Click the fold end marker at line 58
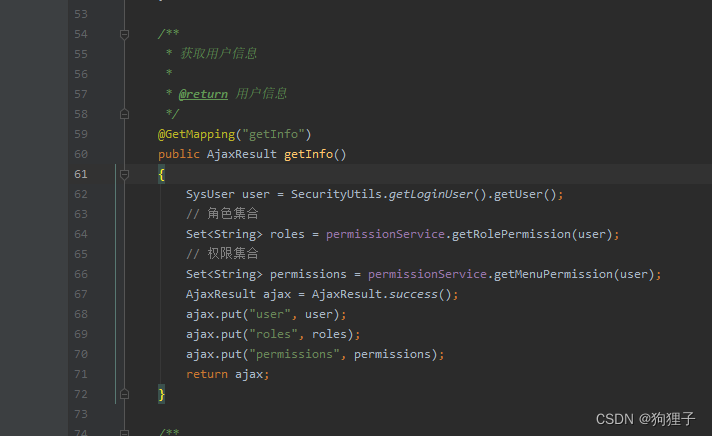 tap(124, 114)
